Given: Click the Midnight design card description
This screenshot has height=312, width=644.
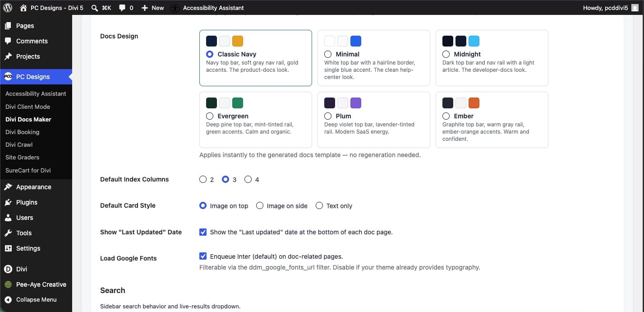Looking at the screenshot, I should tap(488, 66).
